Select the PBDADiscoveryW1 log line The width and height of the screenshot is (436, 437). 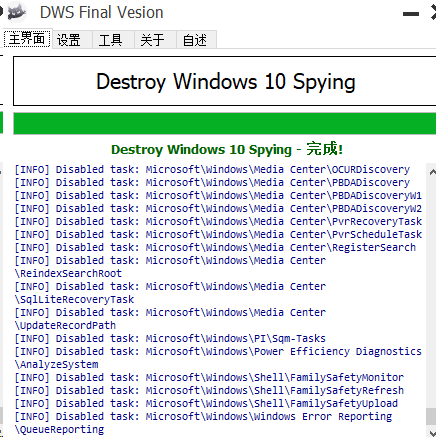click(218, 196)
